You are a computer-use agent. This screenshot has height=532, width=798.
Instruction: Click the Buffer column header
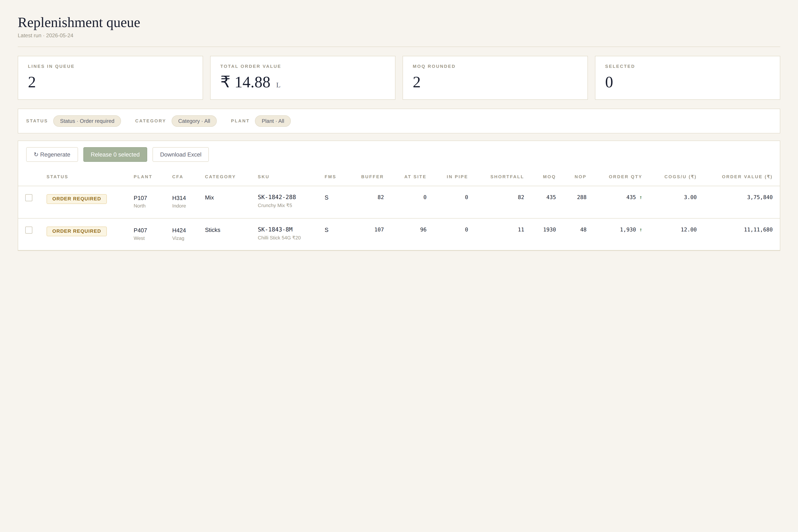pyautogui.click(x=372, y=177)
